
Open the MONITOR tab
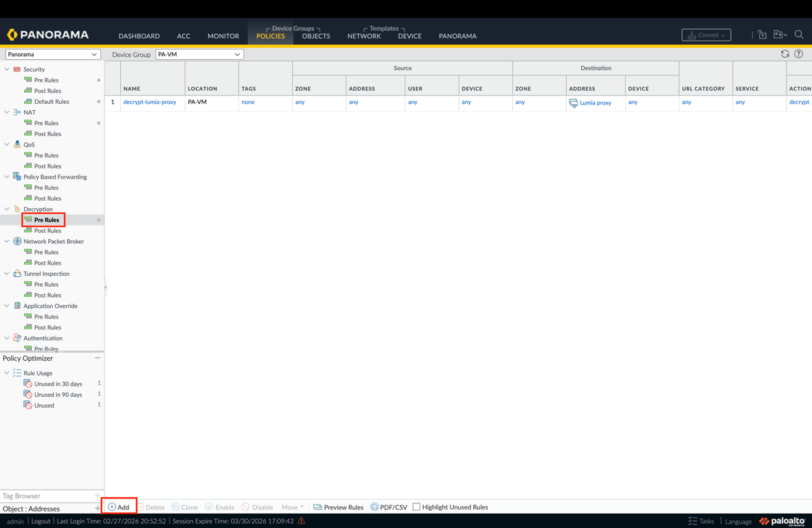(223, 36)
